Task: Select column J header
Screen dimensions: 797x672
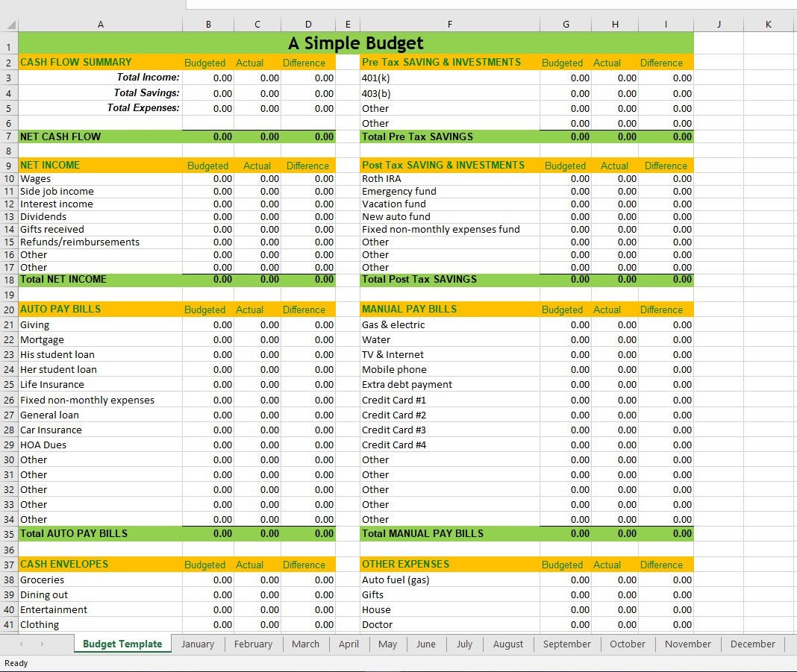Action: click(x=719, y=25)
